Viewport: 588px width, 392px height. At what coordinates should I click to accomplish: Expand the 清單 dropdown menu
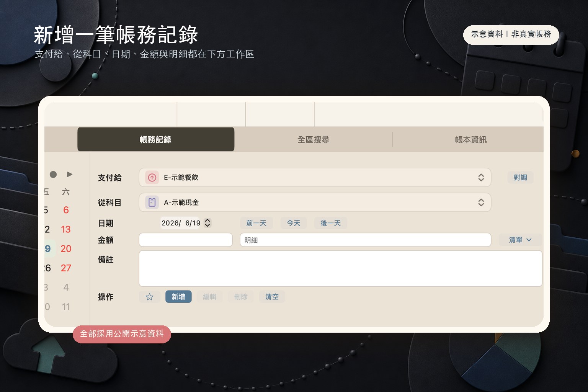520,240
